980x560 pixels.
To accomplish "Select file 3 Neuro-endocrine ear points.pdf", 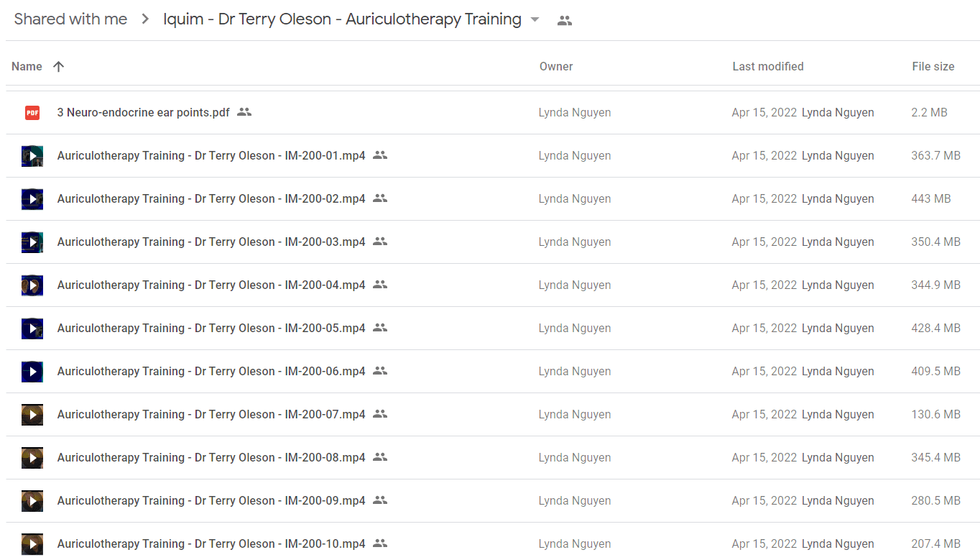I will pyautogui.click(x=144, y=112).
